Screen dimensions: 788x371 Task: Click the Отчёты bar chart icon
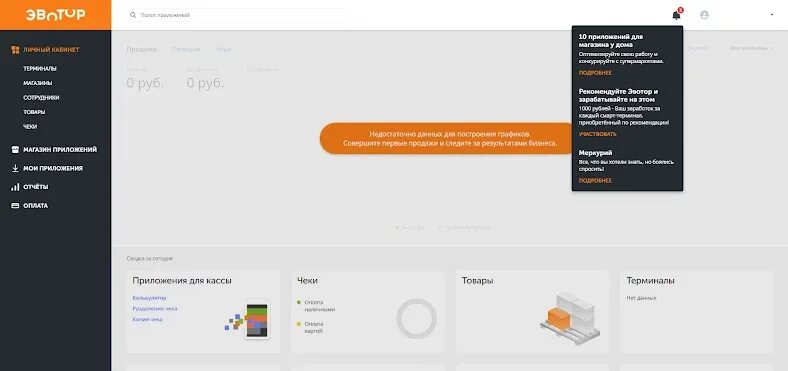coord(15,187)
